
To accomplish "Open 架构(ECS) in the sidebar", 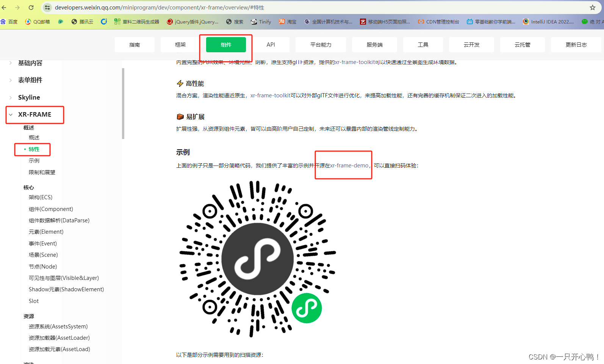I will pos(41,197).
